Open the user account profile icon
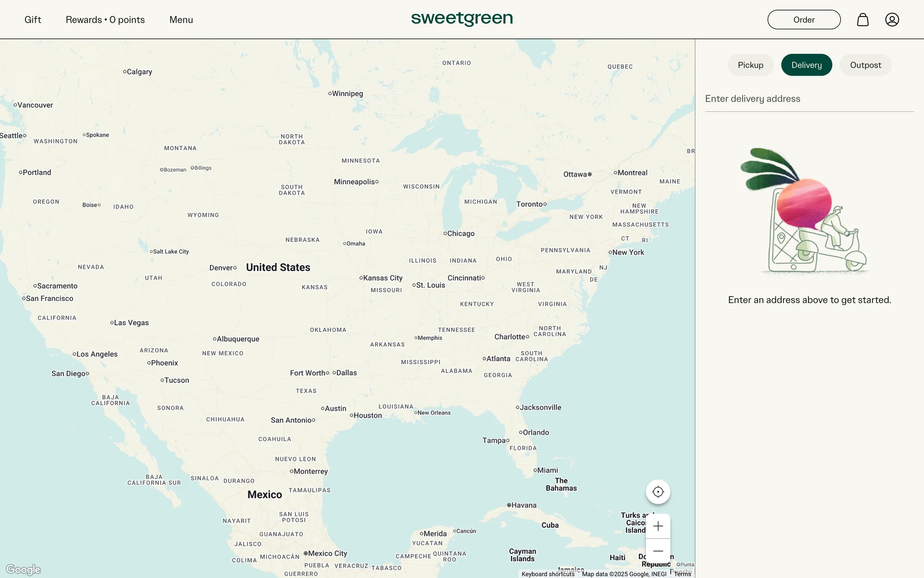The width and height of the screenshot is (924, 578). coord(892,20)
